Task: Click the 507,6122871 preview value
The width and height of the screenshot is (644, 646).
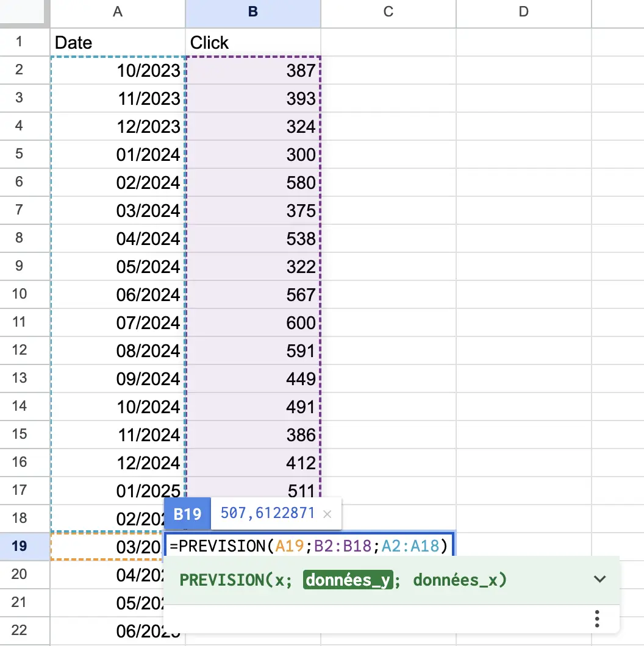Action: coord(267,513)
